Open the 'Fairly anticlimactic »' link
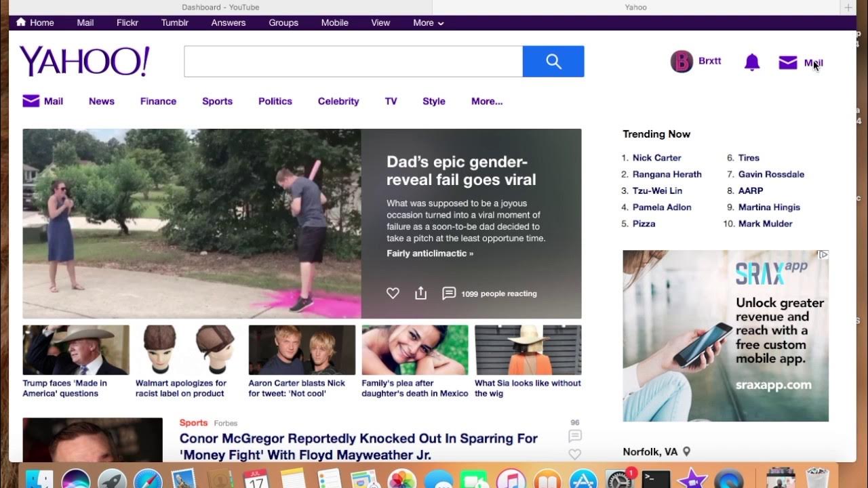This screenshot has width=868, height=488. pos(430,253)
